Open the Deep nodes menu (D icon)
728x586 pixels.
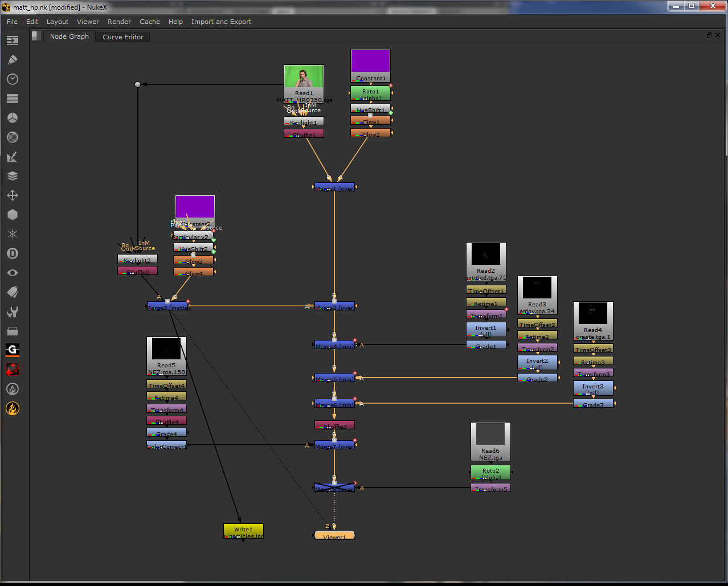tap(12, 253)
